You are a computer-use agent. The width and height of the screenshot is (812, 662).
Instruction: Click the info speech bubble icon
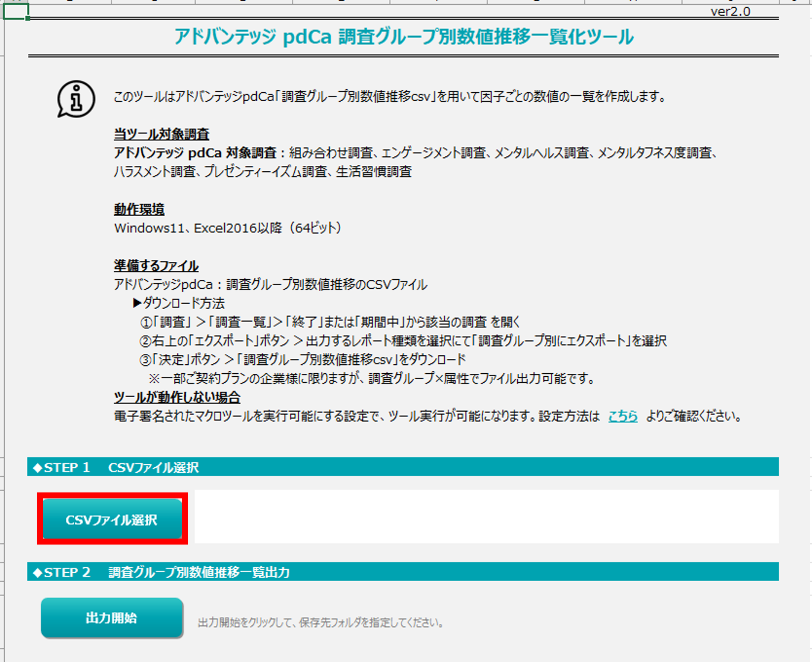click(x=76, y=99)
